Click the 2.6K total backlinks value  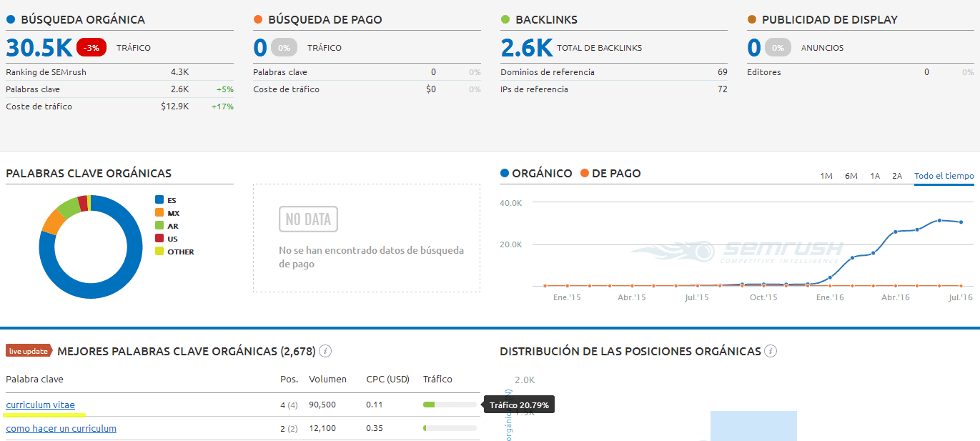(x=527, y=48)
